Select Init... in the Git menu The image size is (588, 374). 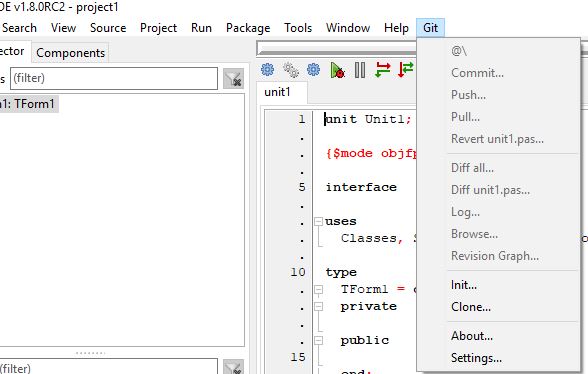click(x=499, y=285)
